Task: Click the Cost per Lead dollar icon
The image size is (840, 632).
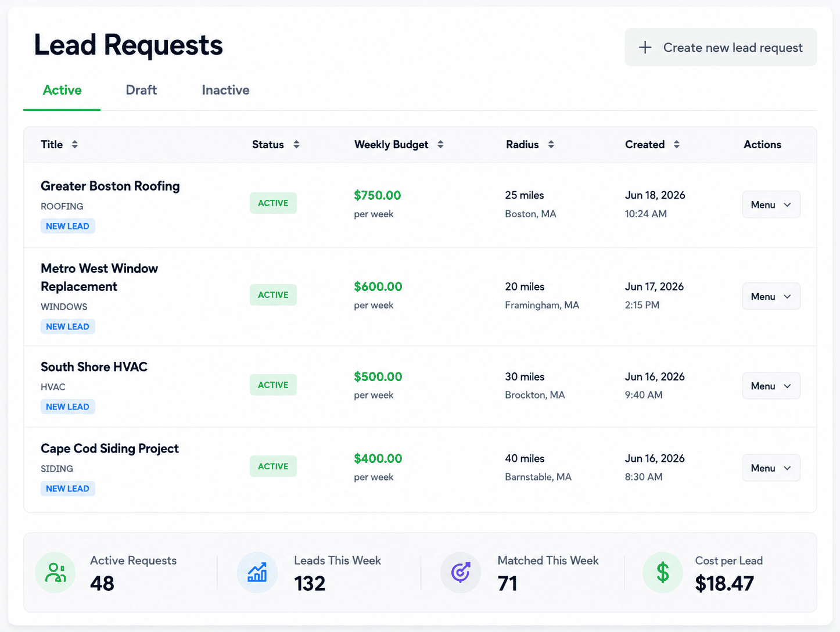Action: (x=663, y=572)
